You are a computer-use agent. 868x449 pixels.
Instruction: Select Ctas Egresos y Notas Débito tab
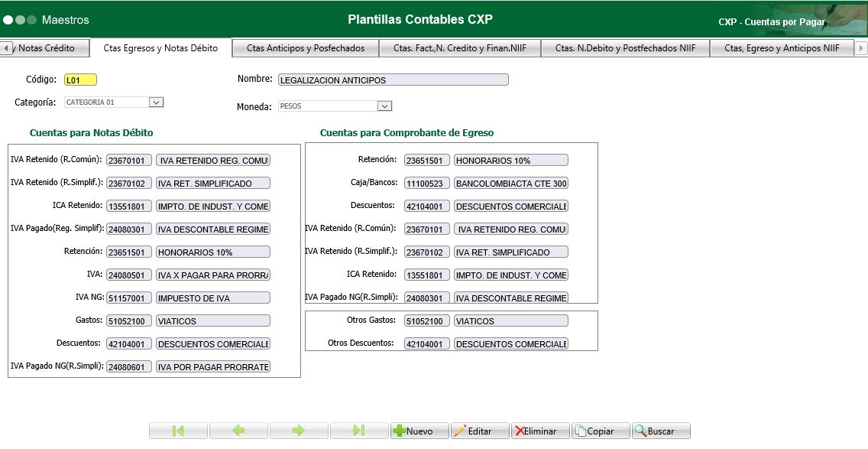(x=160, y=48)
